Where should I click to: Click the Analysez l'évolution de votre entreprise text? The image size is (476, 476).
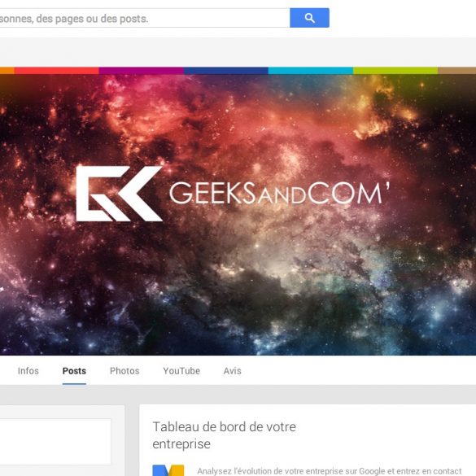coord(330,471)
